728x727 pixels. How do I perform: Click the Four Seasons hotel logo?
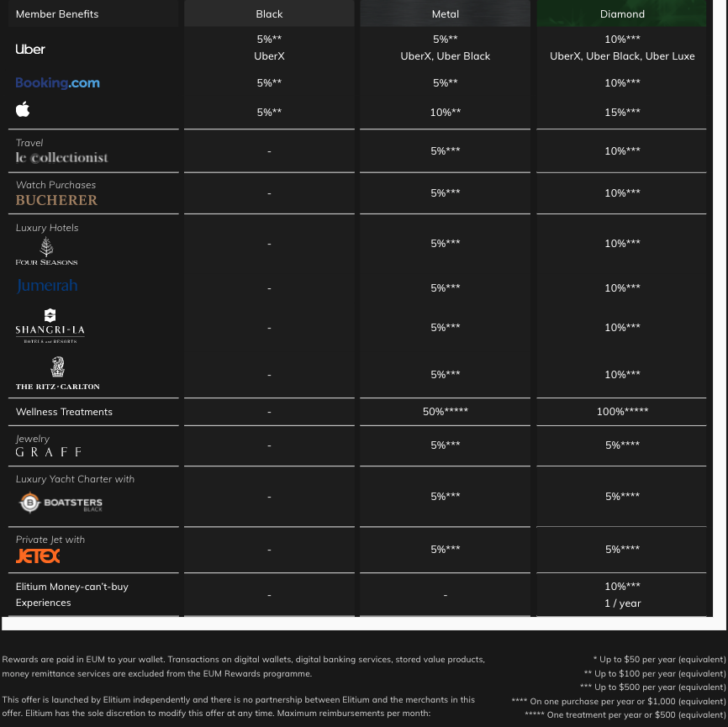(x=46, y=251)
